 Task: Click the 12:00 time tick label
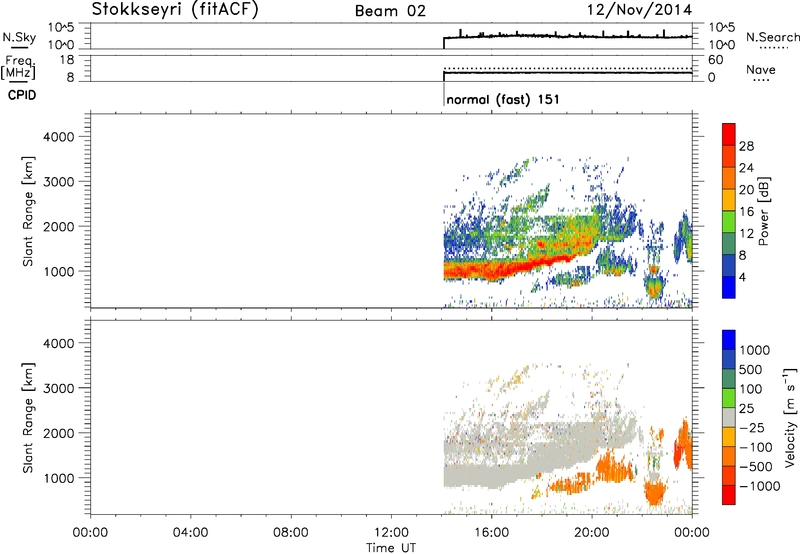coord(391,533)
